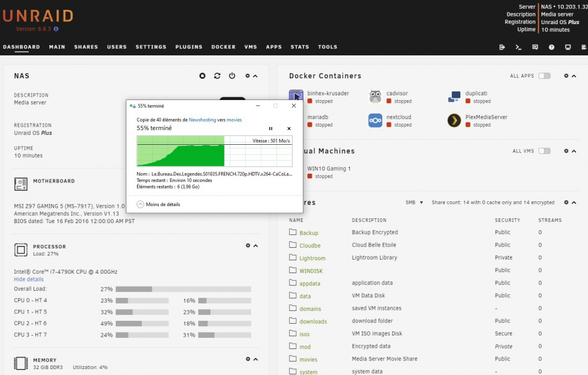This screenshot has height=375, width=588.
Task: Open the downloads share link
Action: (x=313, y=321)
